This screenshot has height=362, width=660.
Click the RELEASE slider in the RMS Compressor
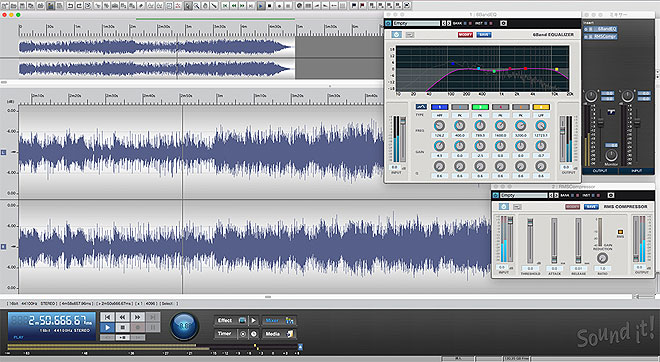coord(578,241)
